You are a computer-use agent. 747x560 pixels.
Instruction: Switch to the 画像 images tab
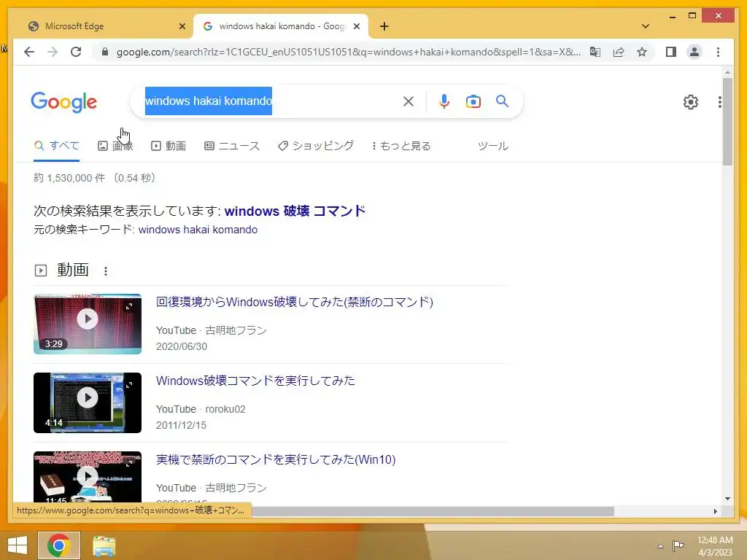(x=115, y=146)
